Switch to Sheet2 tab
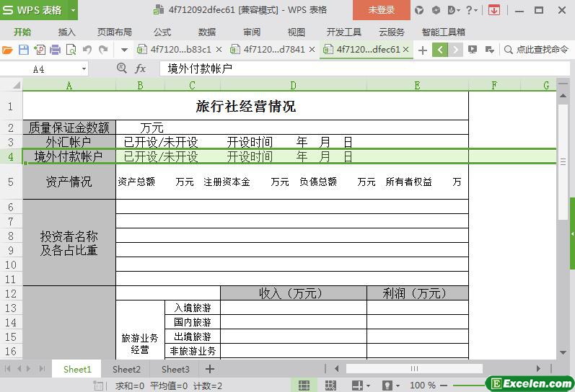Screen dimensions: 575x392 coord(126,369)
